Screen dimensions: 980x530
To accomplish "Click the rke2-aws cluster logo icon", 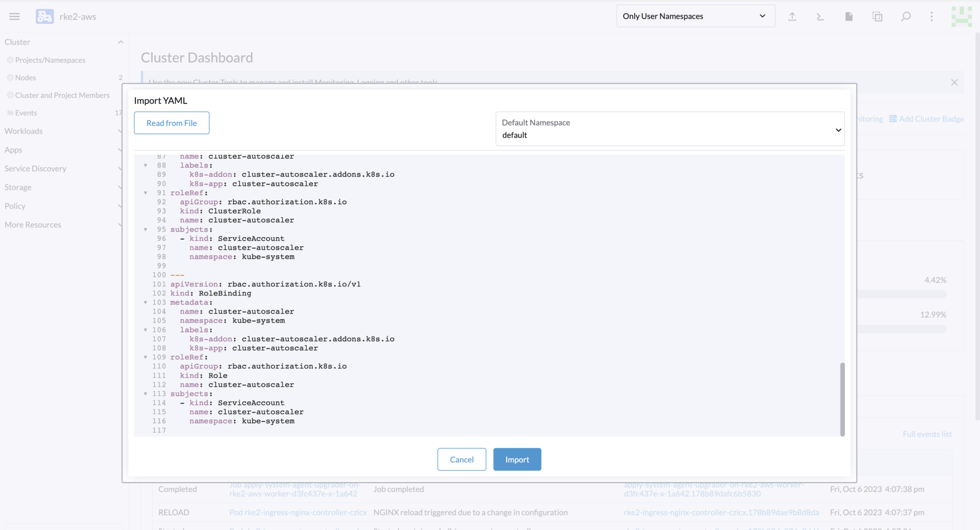I will click(x=45, y=16).
